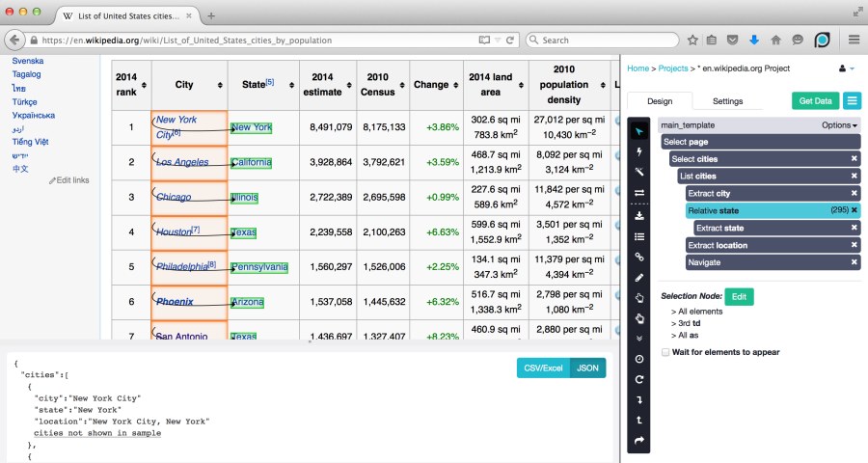868x463 pixels.
Task: Click the curved share arrow tool icon
Action: (639, 441)
